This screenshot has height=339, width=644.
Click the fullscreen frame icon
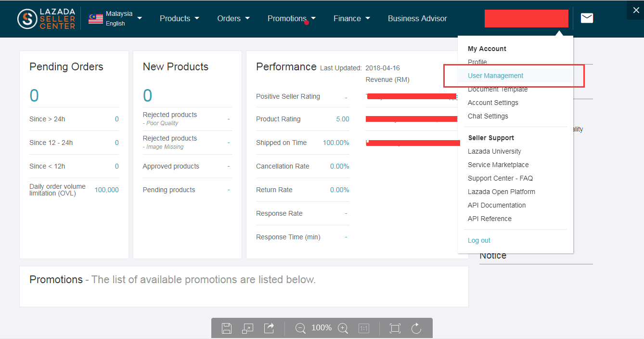click(395, 328)
